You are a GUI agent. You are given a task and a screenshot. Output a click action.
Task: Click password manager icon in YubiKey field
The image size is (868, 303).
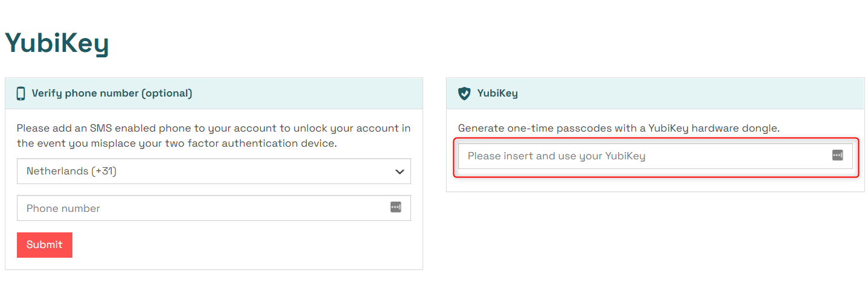pos(837,155)
